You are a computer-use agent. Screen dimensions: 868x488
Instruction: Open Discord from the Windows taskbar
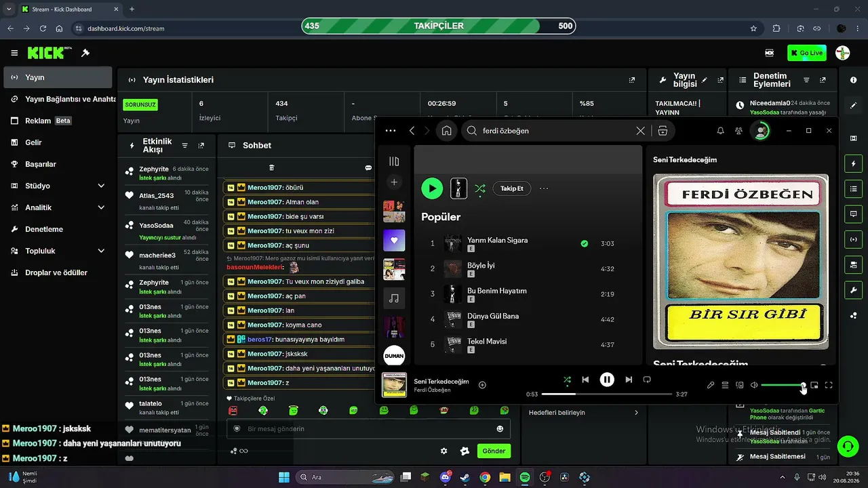click(445, 477)
